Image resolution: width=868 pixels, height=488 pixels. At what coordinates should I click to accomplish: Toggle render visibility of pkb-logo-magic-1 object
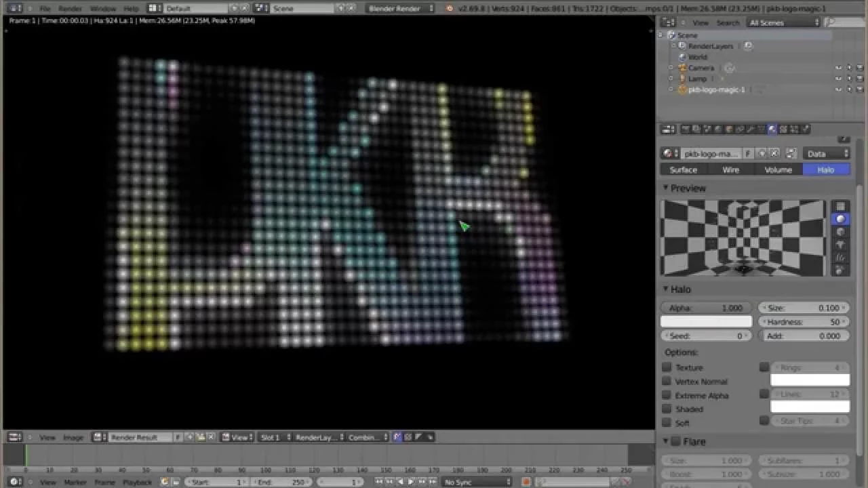[x=860, y=89]
